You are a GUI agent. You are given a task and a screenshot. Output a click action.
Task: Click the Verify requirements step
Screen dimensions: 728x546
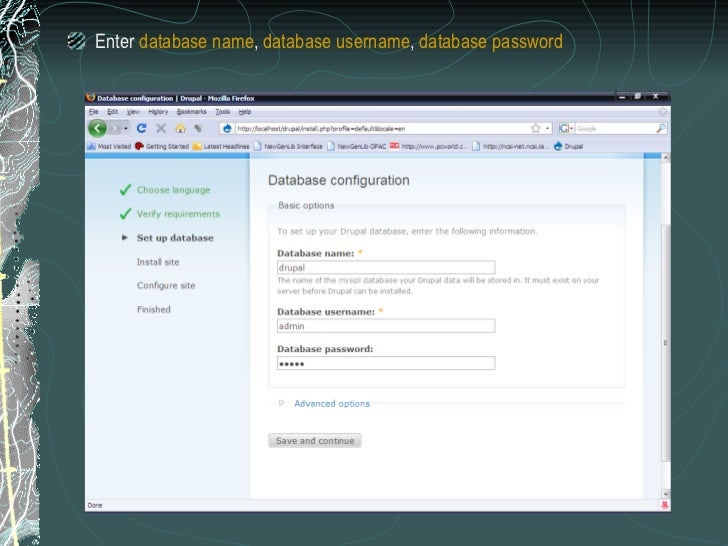tap(178, 214)
